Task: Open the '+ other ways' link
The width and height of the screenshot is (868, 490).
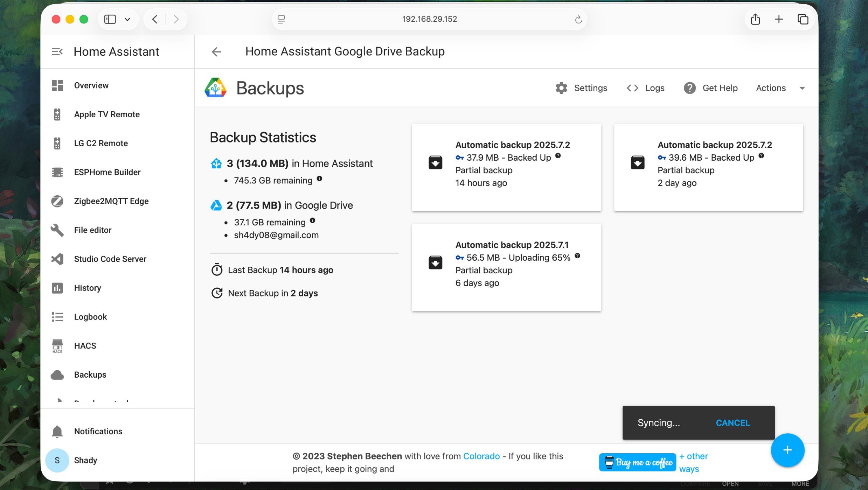Action: (x=693, y=462)
